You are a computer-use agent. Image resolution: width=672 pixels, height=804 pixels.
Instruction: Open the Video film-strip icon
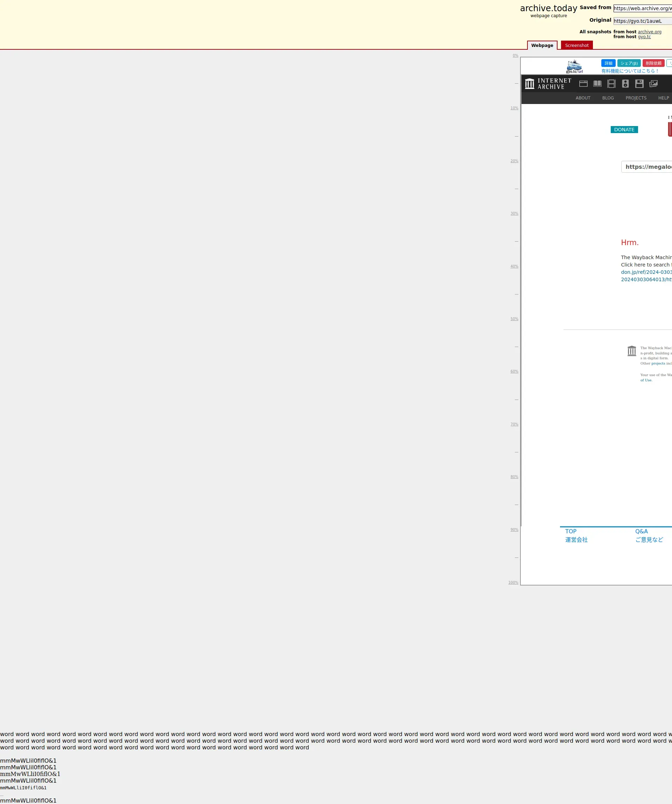point(611,83)
